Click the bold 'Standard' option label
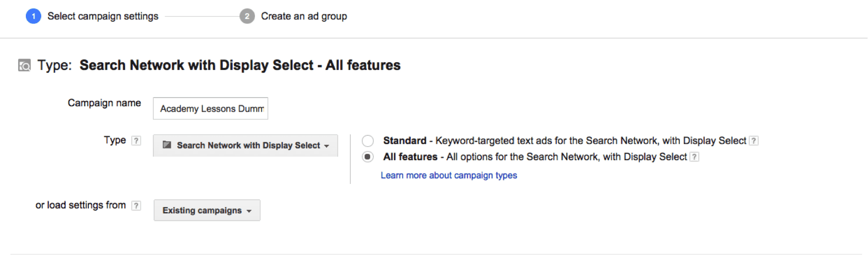Image resolution: width=868 pixels, height=257 pixels. click(x=405, y=141)
